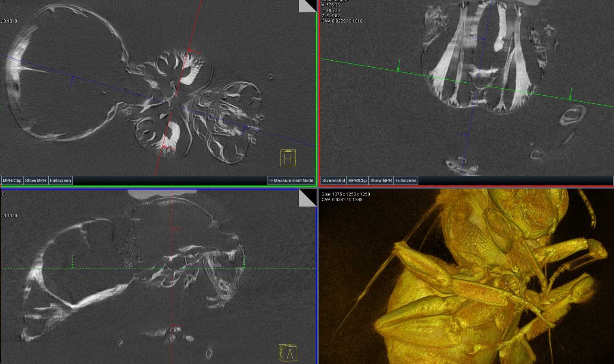Toggle Show MPR in the top-right view
This screenshot has height=364, width=614.
point(381,180)
